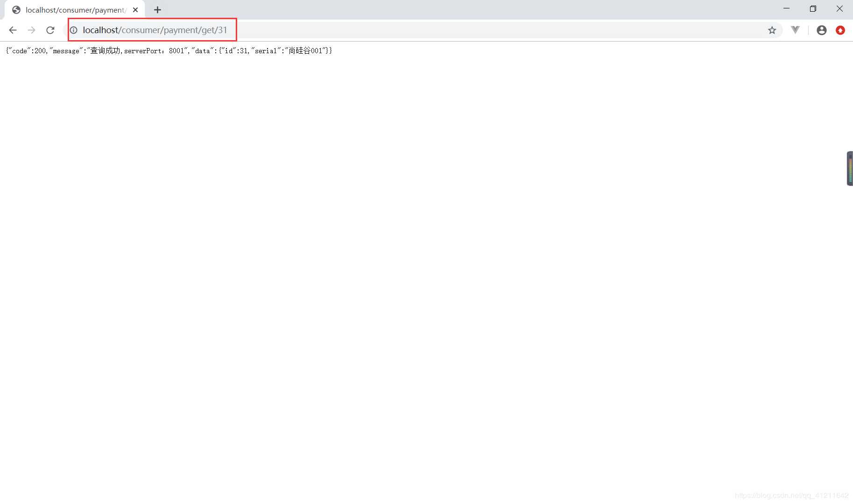Image resolution: width=853 pixels, height=504 pixels.
Task: Restore down the browser window
Action: tap(813, 8)
